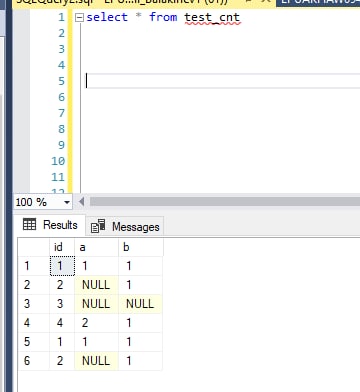Image resolution: width=360 pixels, height=392 pixels.
Task: Click the b cell in result row 6
Action: point(140,361)
